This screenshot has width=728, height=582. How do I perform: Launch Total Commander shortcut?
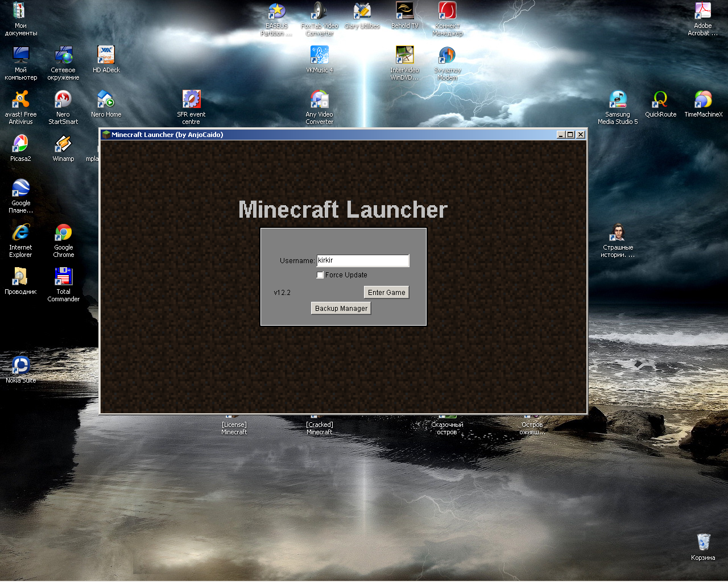tap(63, 285)
